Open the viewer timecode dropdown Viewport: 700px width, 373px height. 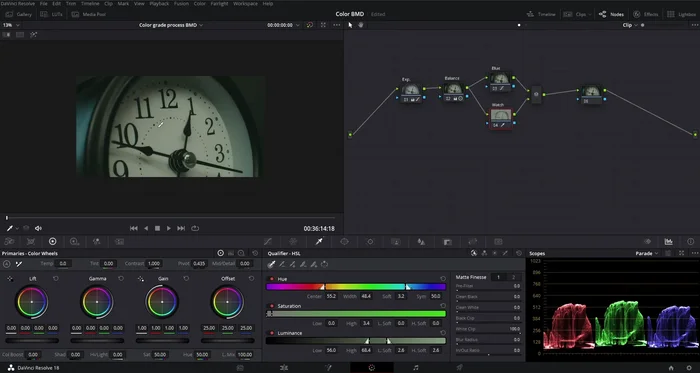tap(283, 25)
